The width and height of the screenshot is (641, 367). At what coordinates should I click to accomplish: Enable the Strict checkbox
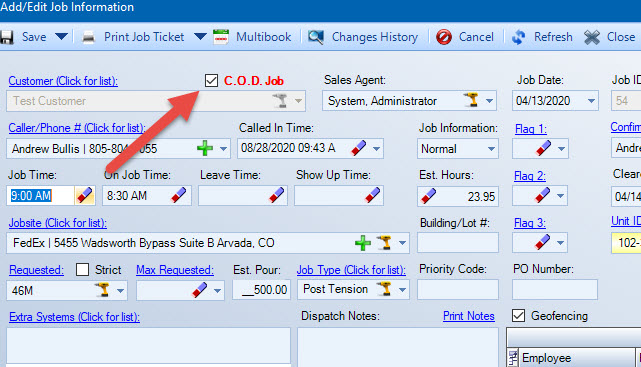[83, 270]
